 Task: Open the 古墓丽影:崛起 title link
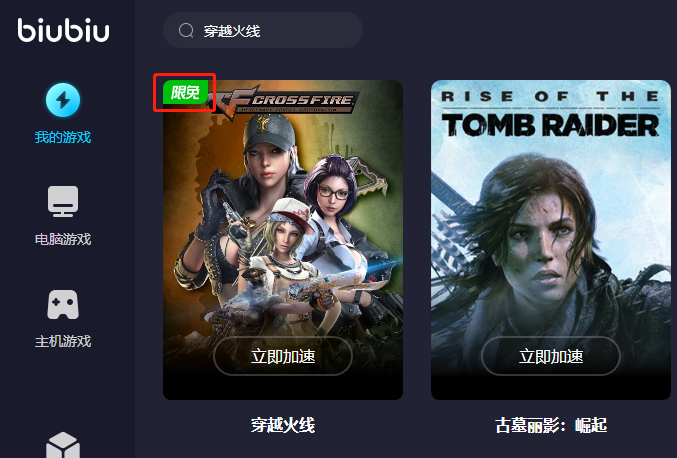click(551, 425)
